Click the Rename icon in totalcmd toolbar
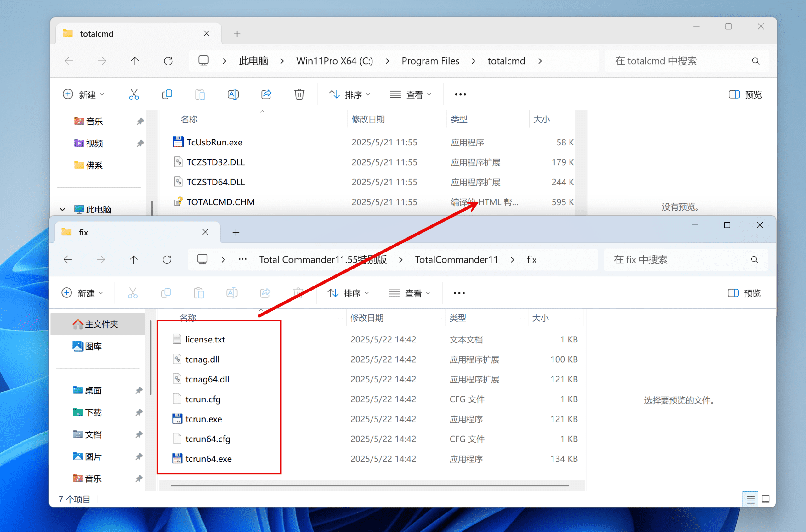Screen dimensions: 806x532 coord(233,94)
